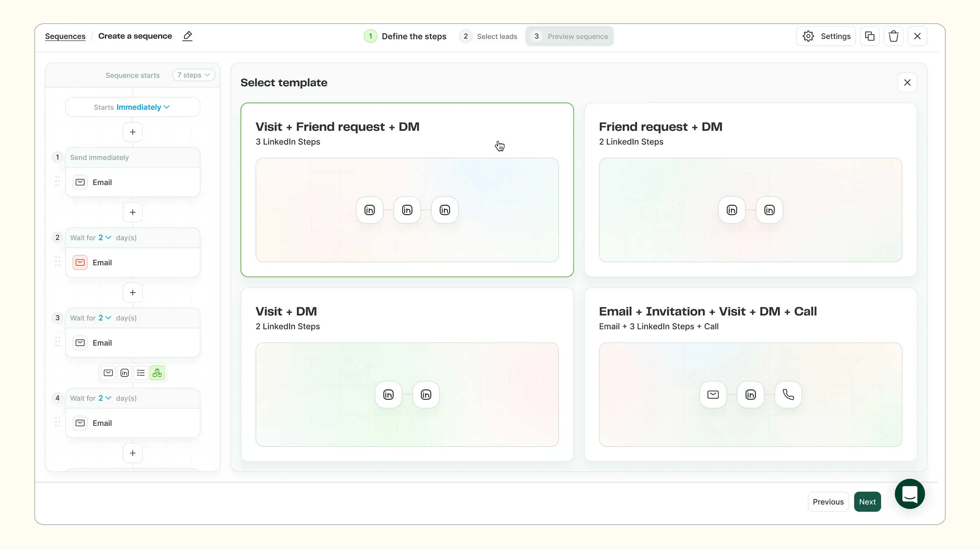The height and width of the screenshot is (550, 980).
Task: Add a step below Starts Immediately
Action: (x=132, y=132)
